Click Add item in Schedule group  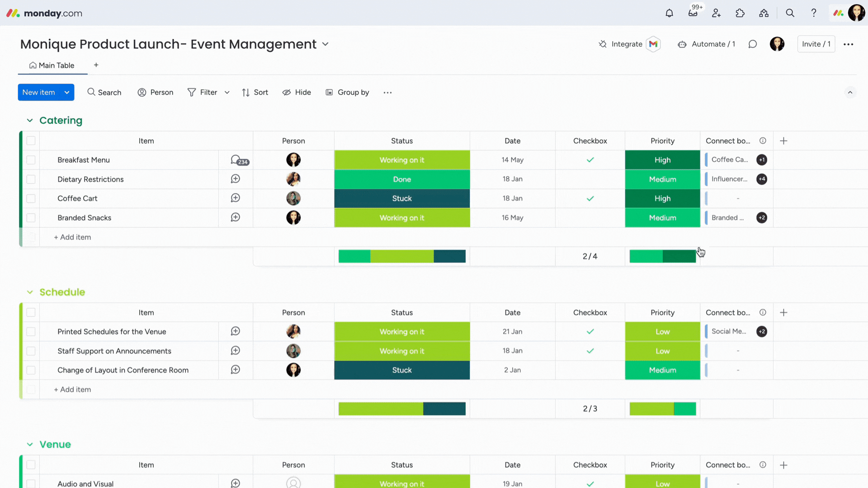72,389
